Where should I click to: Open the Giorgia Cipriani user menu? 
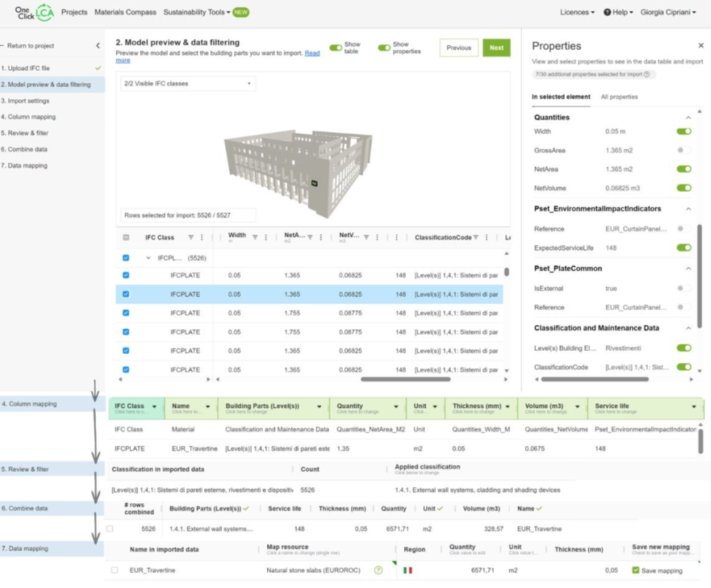click(668, 12)
